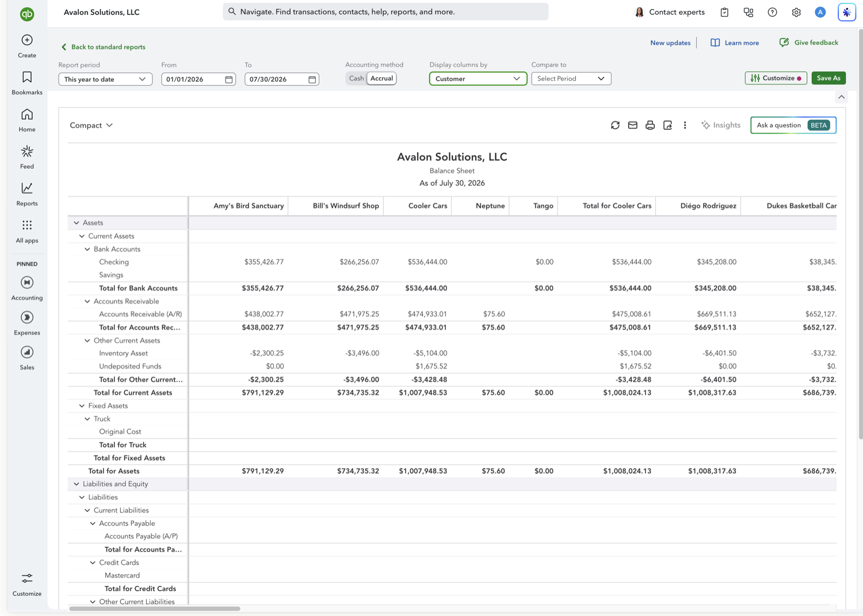The image size is (863, 616).
Task: Collapse Fixed Assets group
Action: coord(82,406)
